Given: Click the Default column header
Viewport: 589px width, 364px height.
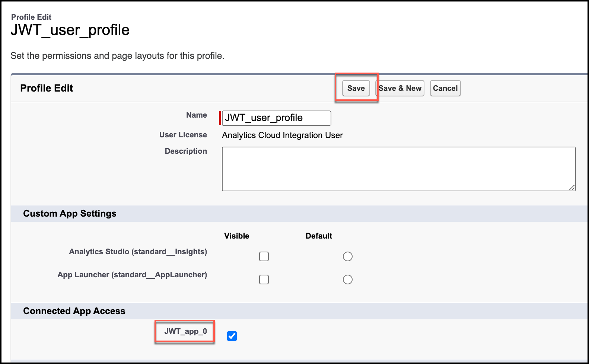Looking at the screenshot, I should [319, 236].
